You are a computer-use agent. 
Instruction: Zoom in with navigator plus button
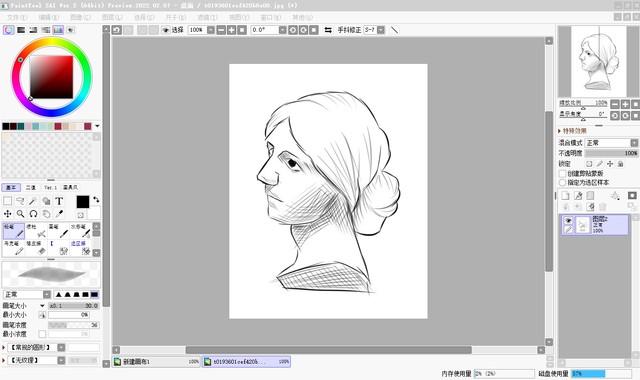point(625,104)
